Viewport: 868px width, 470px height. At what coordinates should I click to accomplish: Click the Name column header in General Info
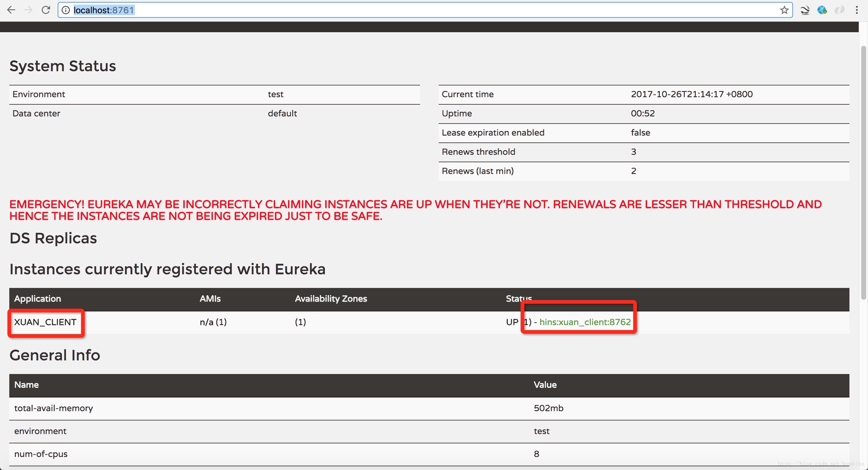point(26,385)
